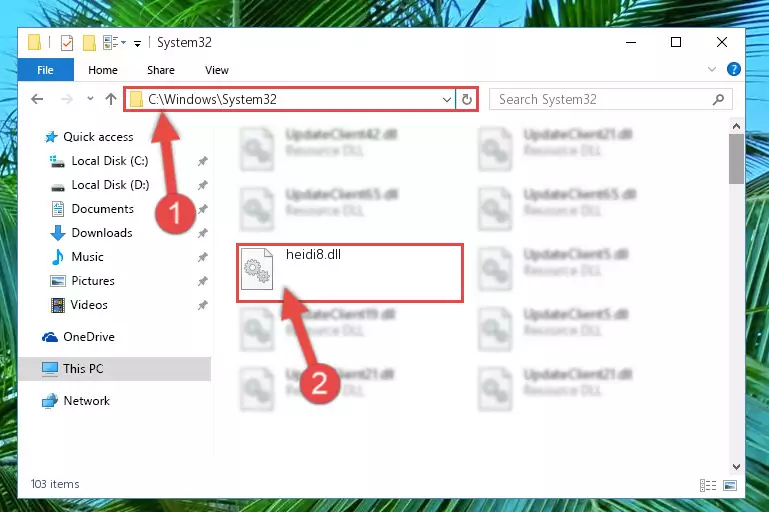The image size is (769, 512).
Task: Click the scrollbar down arrow
Action: 736,467
